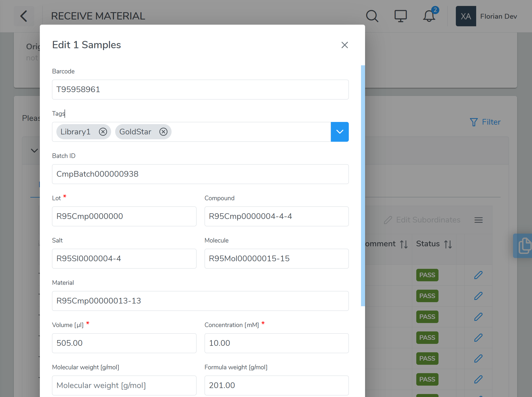Edit the Concentration [mM] field
Viewport: 532px width, 397px height.
(276, 343)
